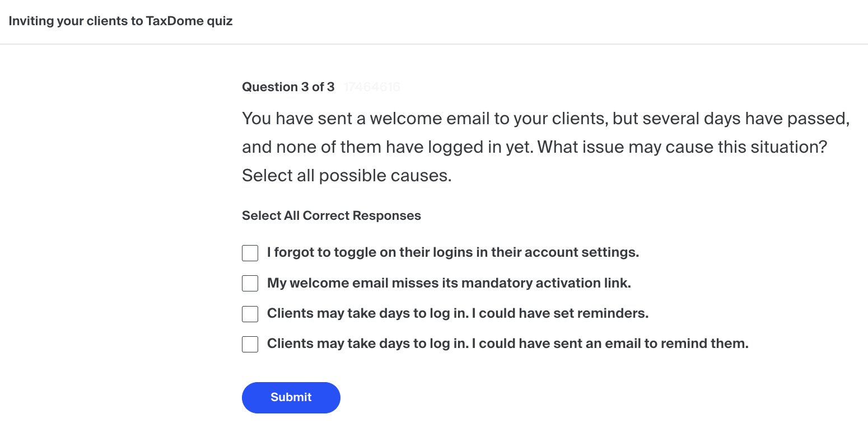Click the 'Select all possible causes.' sentence
The width and height of the screenshot is (868, 433).
coord(347,176)
